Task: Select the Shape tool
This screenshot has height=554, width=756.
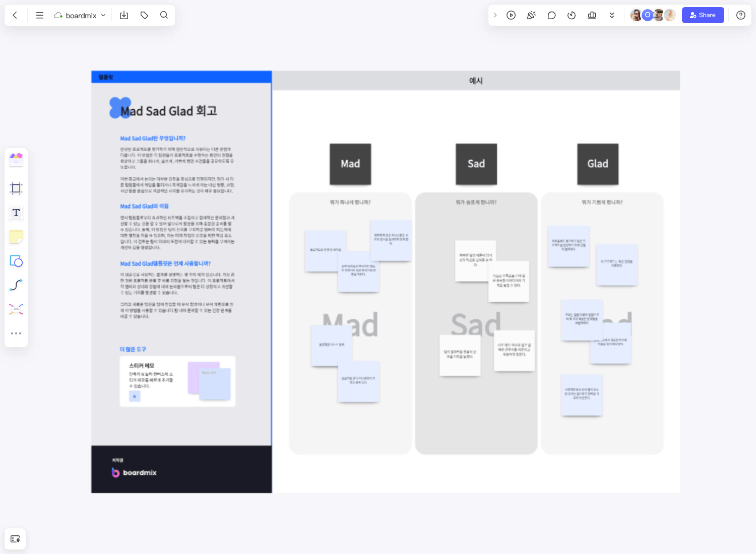Action: [16, 261]
